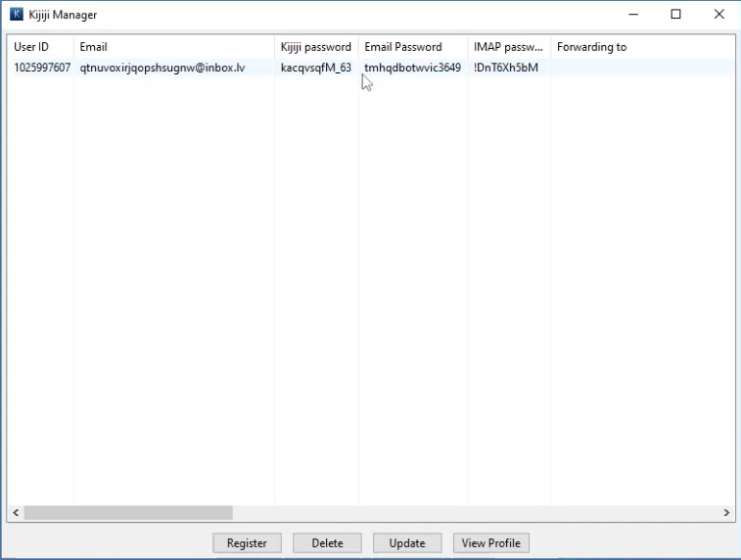The width and height of the screenshot is (741, 560).
Task: Maximize the Kijiji Manager window
Action: (x=675, y=14)
